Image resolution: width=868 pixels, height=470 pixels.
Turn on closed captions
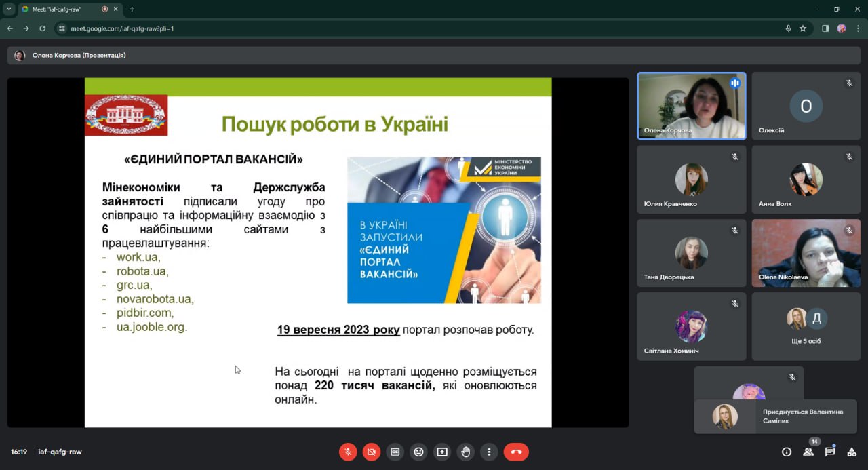(395, 452)
